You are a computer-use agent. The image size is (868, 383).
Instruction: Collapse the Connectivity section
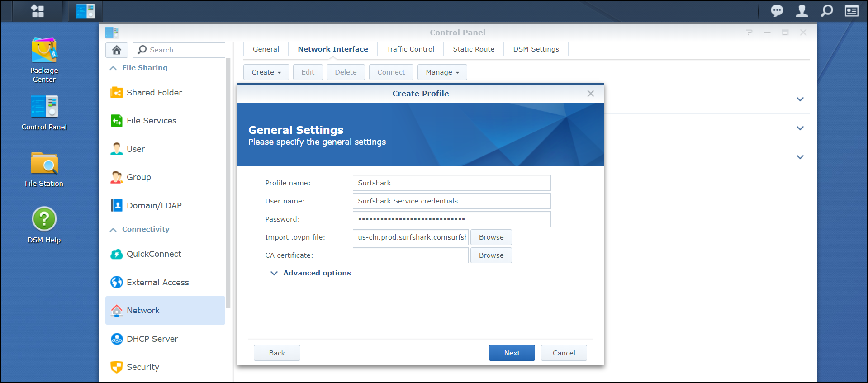click(113, 230)
